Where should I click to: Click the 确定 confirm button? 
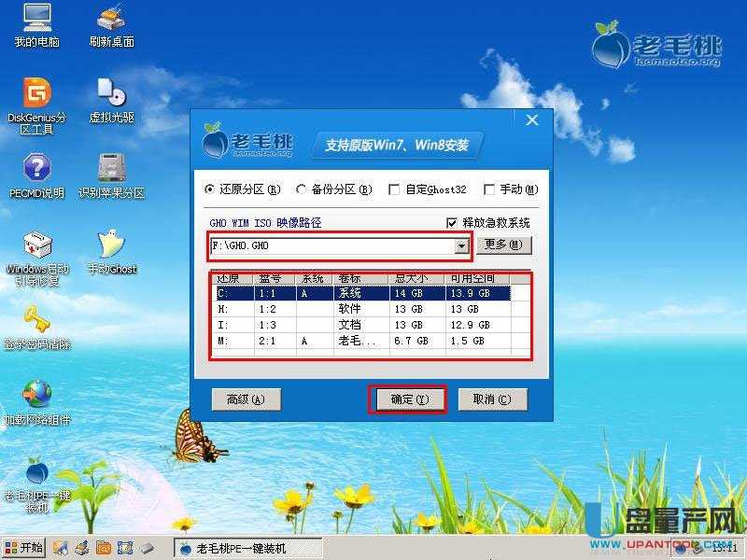click(x=408, y=399)
